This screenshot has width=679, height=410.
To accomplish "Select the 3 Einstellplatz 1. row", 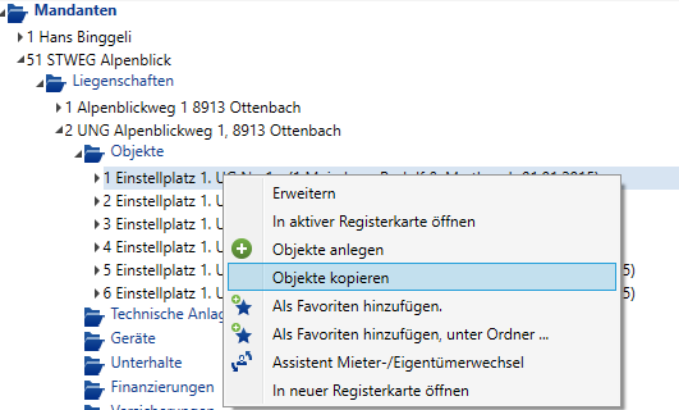I will pos(163,224).
